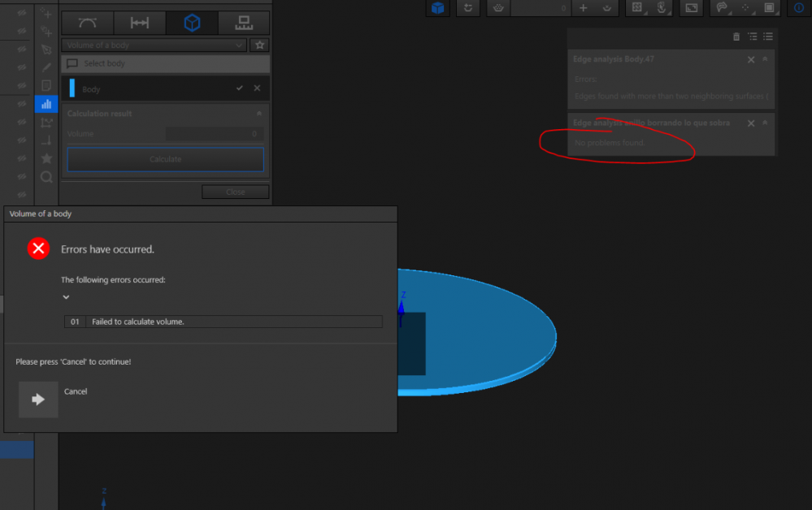812x510 pixels.
Task: Click the favorite star next to dropdown
Action: coord(259,45)
